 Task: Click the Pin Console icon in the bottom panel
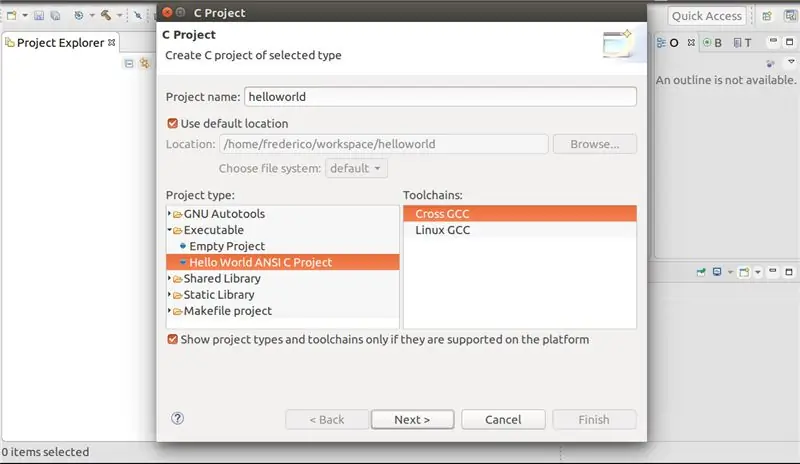701,272
